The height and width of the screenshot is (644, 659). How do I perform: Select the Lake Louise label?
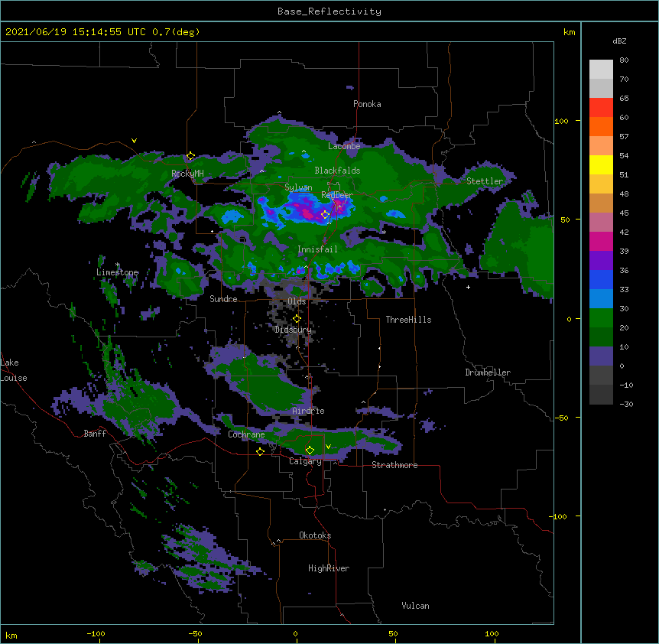[14, 370]
